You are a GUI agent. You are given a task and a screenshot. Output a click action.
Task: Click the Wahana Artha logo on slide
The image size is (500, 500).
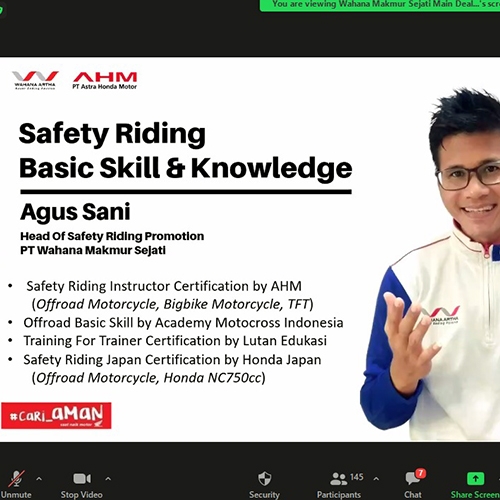[35, 80]
